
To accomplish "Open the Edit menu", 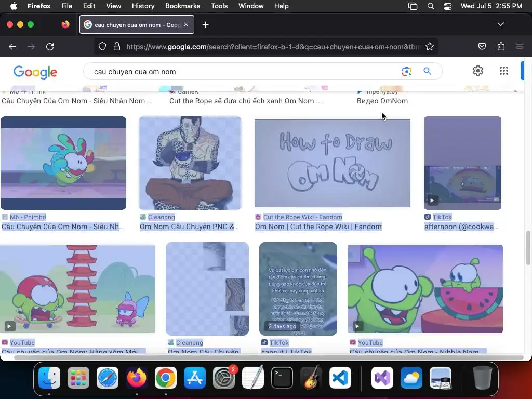I will pos(89,6).
